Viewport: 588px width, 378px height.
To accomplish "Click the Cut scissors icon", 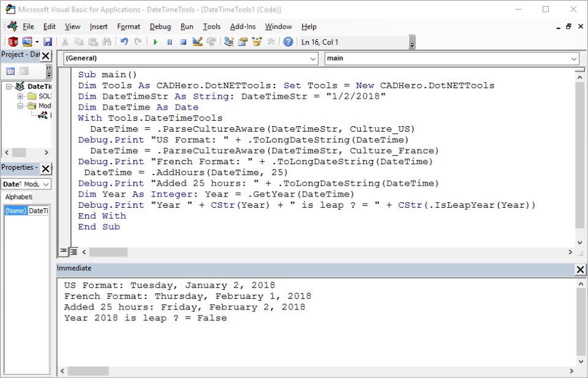I will point(65,42).
